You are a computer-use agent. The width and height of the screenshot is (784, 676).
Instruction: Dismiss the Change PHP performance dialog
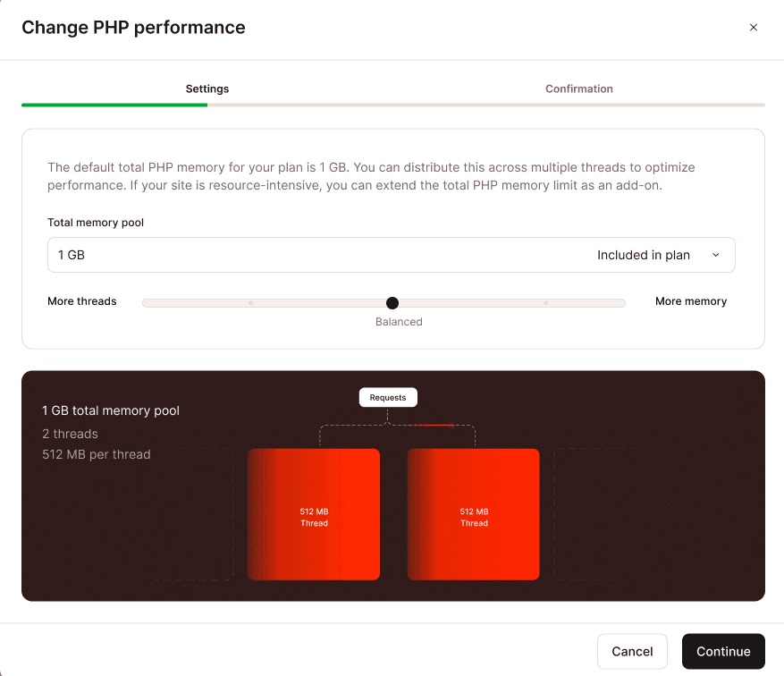click(x=754, y=27)
